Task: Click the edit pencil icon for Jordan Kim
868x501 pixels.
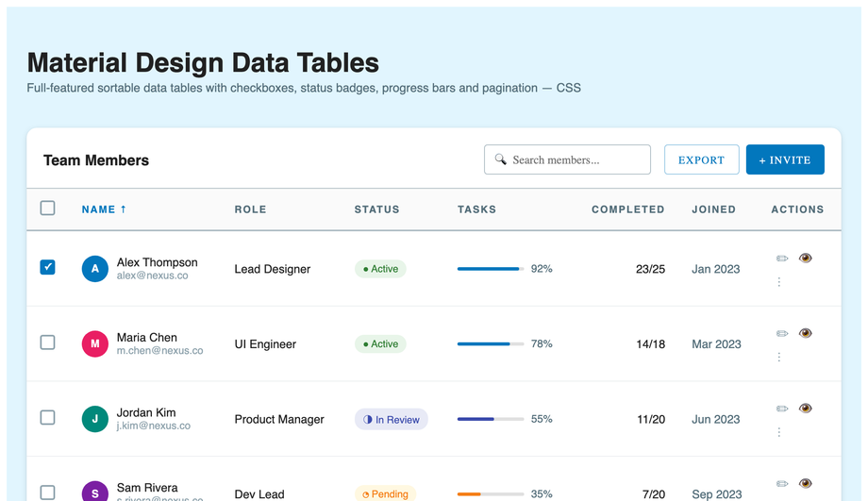Action: click(x=781, y=409)
